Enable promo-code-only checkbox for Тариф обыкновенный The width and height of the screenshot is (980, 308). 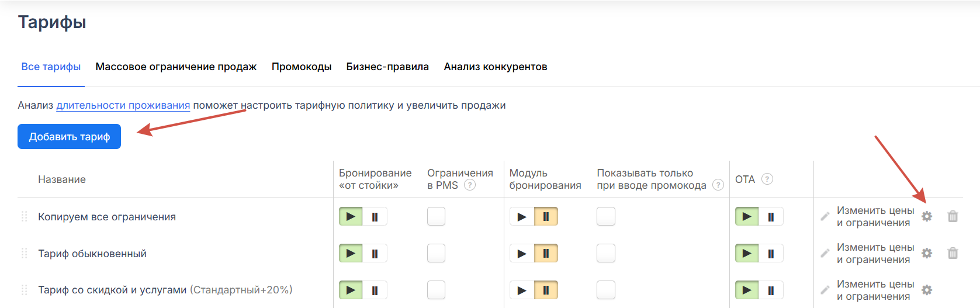pyautogui.click(x=605, y=253)
